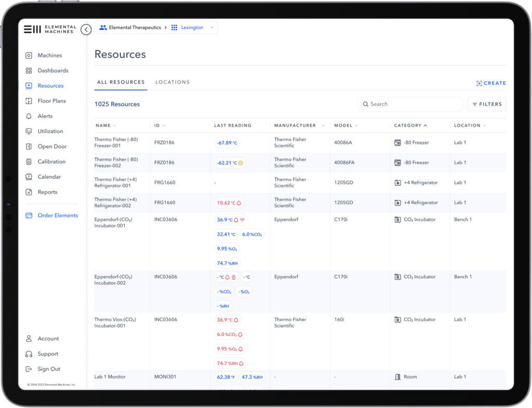Click the Lab 1 Monitor name cell

pyautogui.click(x=110, y=377)
